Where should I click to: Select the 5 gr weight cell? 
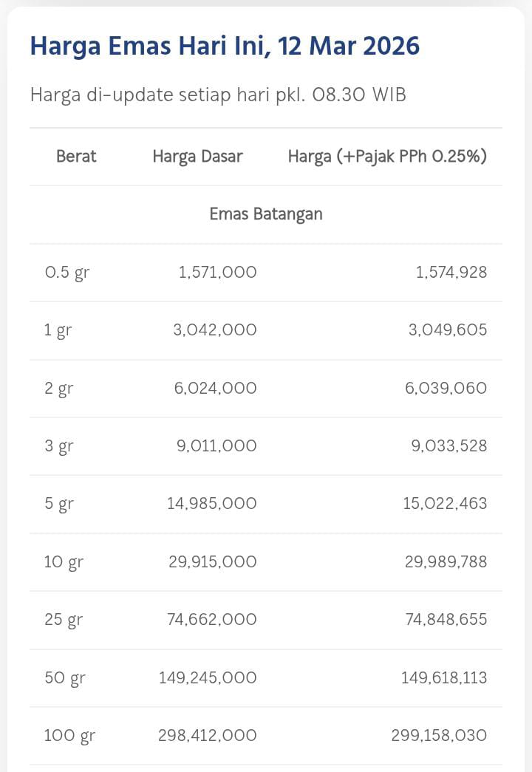tap(59, 504)
